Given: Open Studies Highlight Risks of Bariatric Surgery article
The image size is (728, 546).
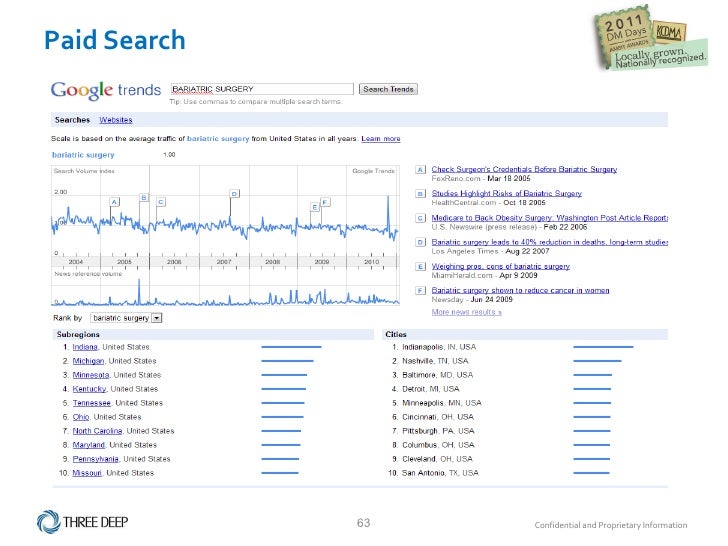Looking at the screenshot, I should pos(507,194).
